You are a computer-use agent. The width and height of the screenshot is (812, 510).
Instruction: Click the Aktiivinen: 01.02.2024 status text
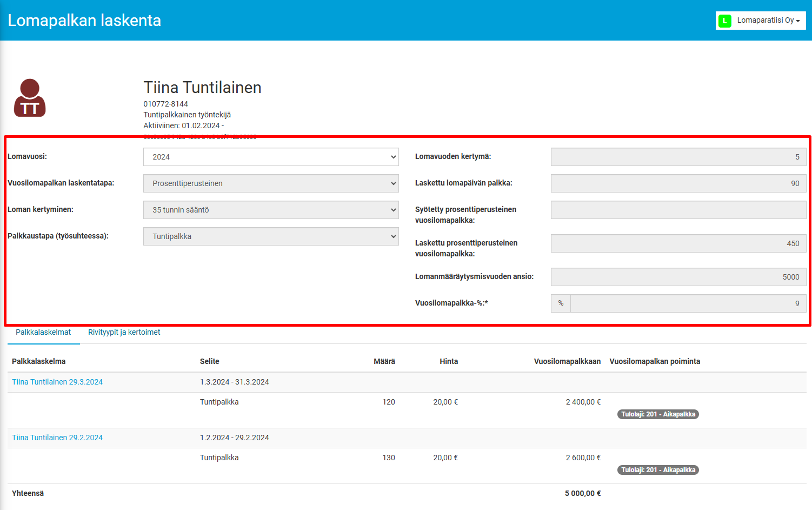click(183, 125)
